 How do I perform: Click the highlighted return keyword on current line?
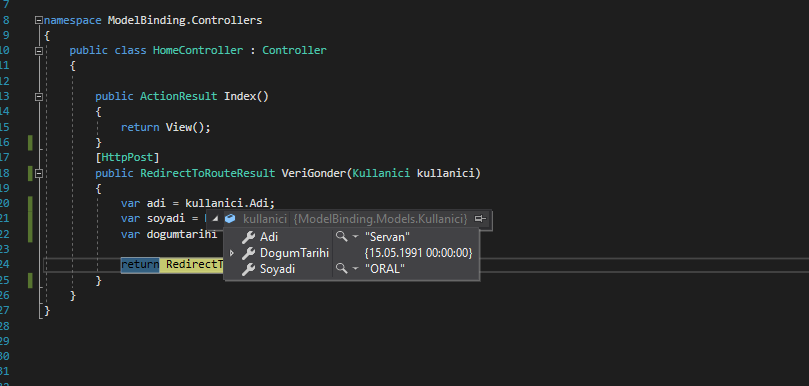pyautogui.click(x=140, y=264)
